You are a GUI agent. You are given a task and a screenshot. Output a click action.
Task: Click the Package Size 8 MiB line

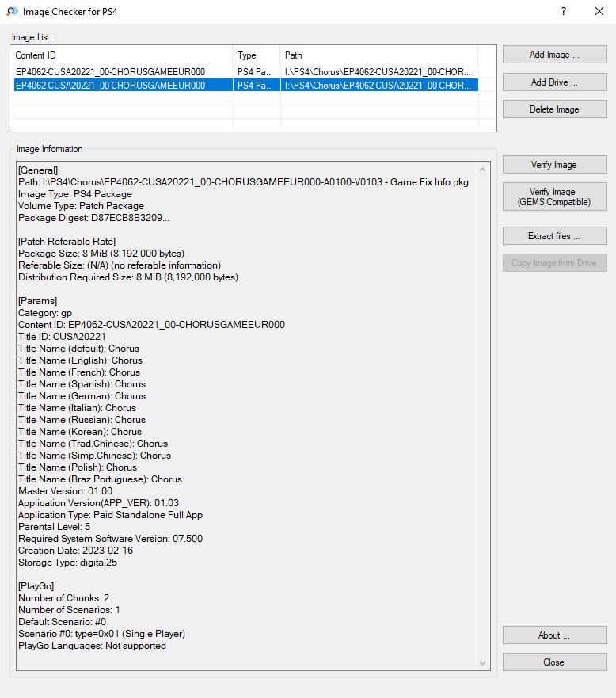[x=101, y=254]
